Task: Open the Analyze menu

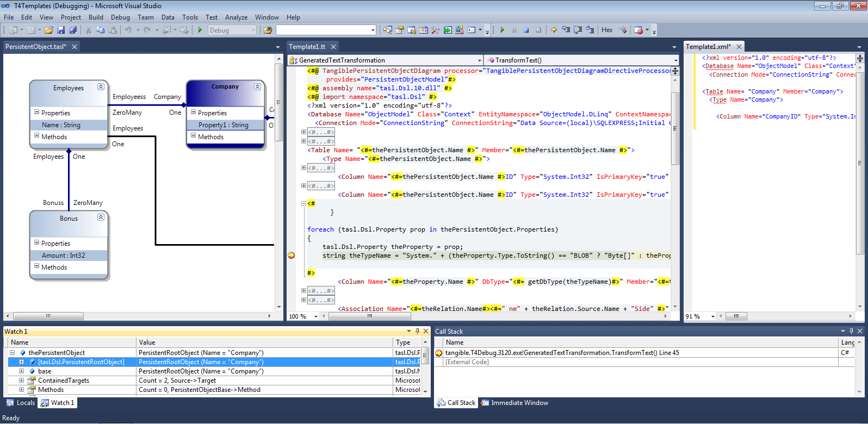Action: (x=236, y=17)
